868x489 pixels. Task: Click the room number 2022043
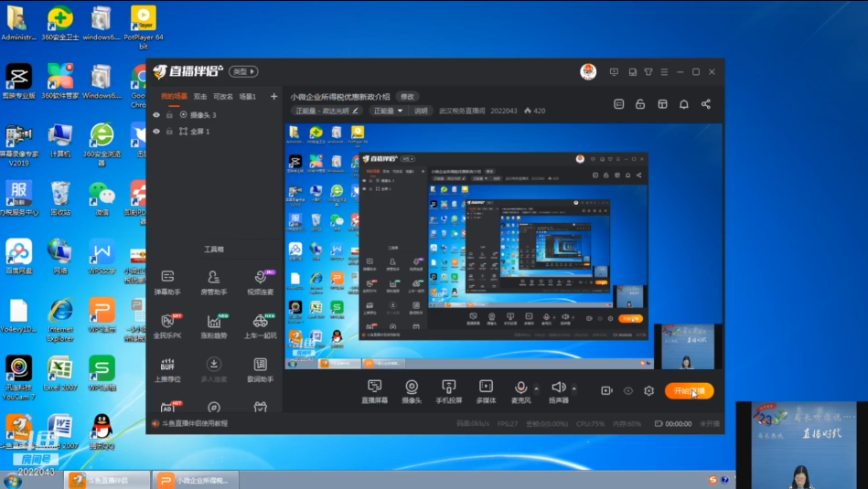504,111
